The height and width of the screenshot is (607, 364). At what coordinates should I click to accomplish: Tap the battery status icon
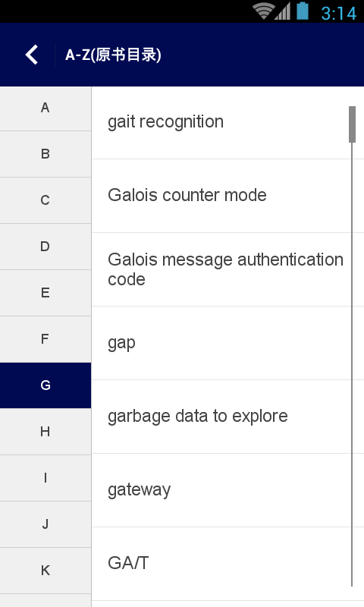click(x=303, y=11)
